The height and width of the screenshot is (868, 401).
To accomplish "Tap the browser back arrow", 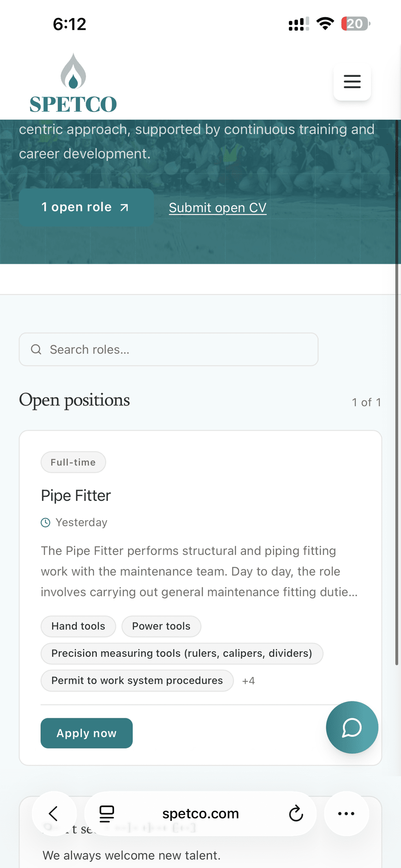I will [x=54, y=814].
